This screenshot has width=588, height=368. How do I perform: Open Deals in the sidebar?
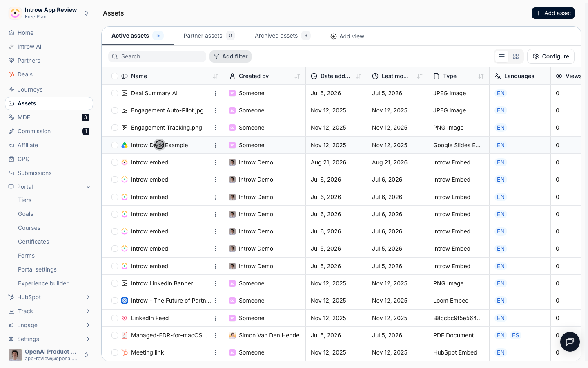pos(49,74)
